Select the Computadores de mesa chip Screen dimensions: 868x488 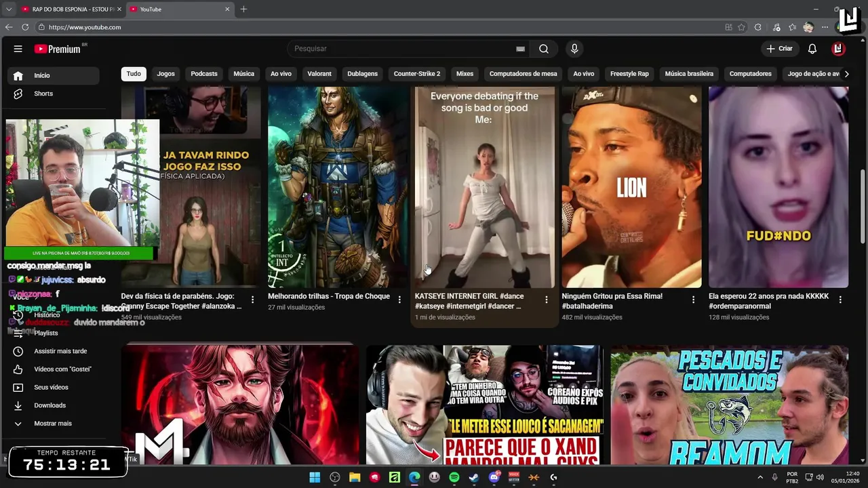point(524,73)
